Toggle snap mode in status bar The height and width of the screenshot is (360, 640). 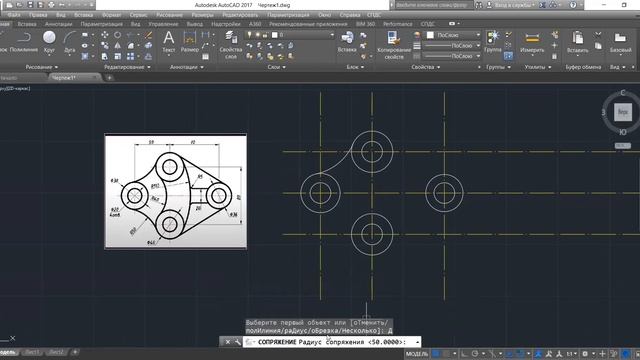(x=447, y=353)
